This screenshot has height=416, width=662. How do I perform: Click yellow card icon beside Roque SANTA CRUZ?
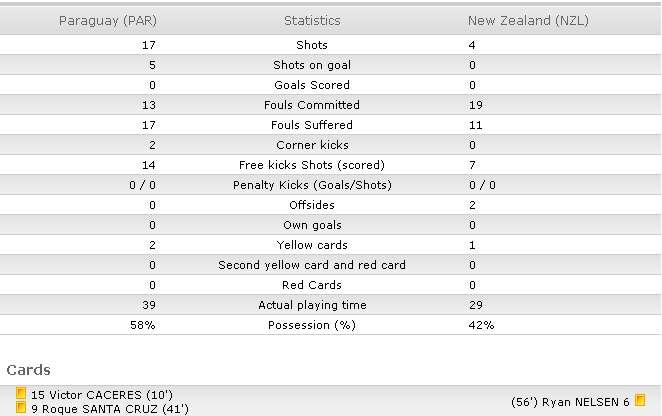coord(21,408)
